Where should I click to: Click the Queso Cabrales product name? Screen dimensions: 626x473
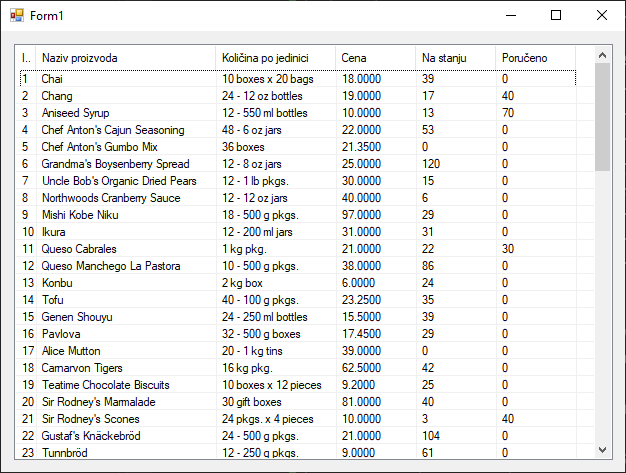(79, 249)
